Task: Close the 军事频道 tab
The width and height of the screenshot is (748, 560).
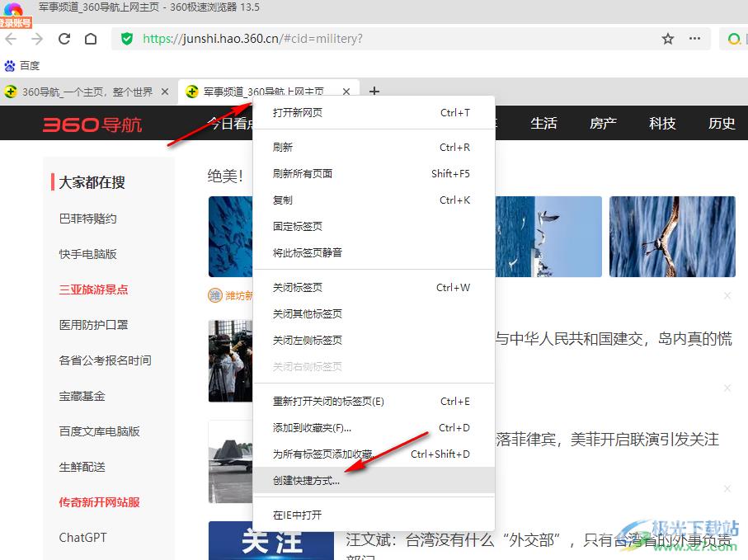Action: 346,91
